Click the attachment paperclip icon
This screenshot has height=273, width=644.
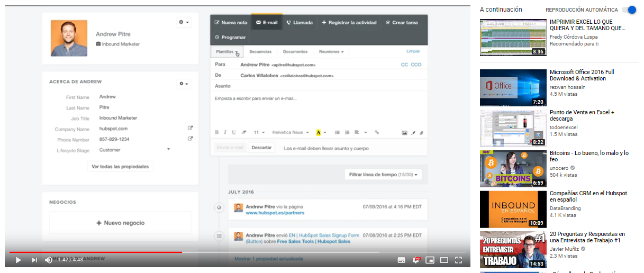click(x=421, y=132)
